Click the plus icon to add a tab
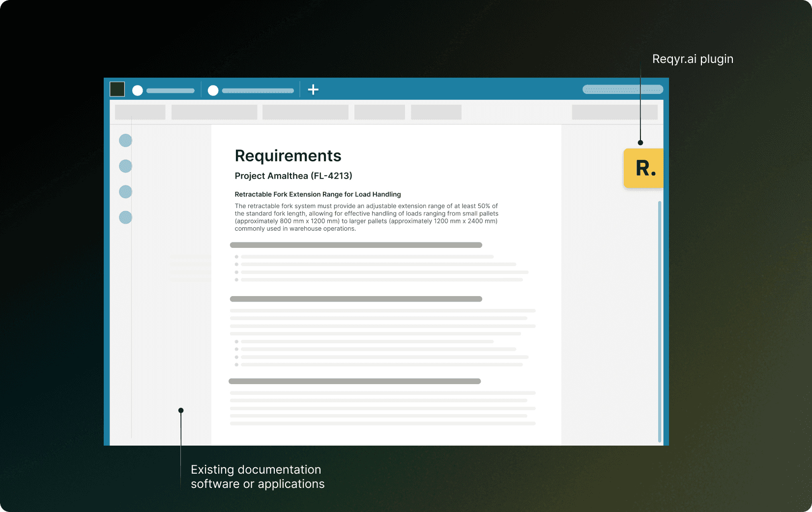Viewport: 812px width, 512px height. tap(313, 90)
